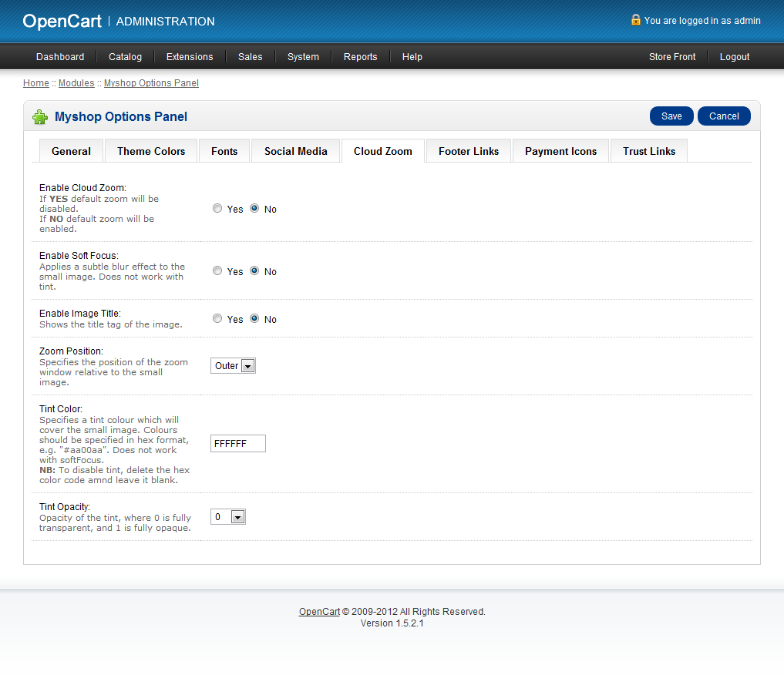
Task: Select the Cloud Zoom tab
Action: pyautogui.click(x=383, y=151)
